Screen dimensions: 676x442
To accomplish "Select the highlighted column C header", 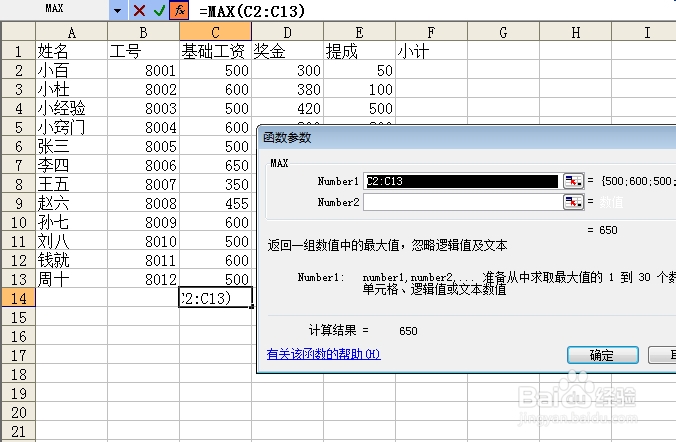I will [216, 32].
